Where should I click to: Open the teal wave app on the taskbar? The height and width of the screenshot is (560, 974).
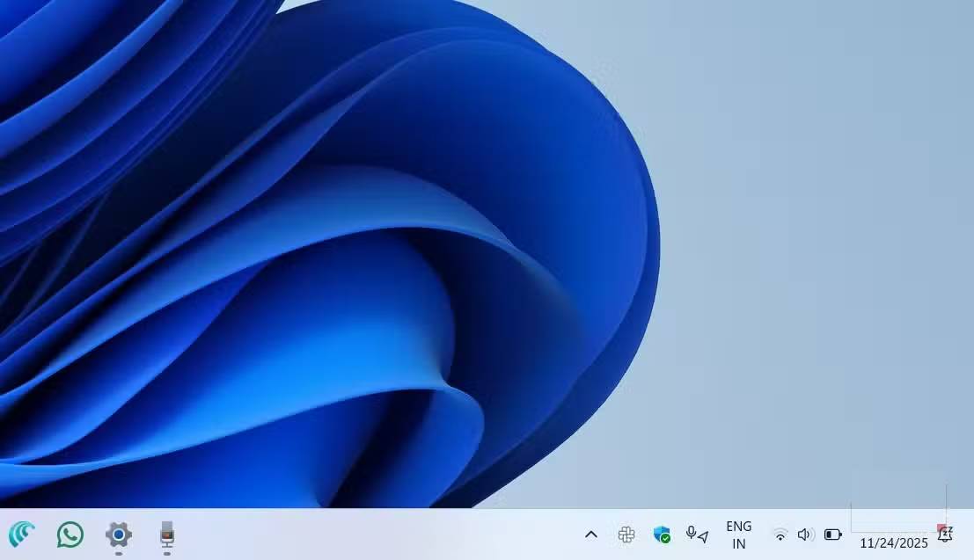(x=23, y=534)
